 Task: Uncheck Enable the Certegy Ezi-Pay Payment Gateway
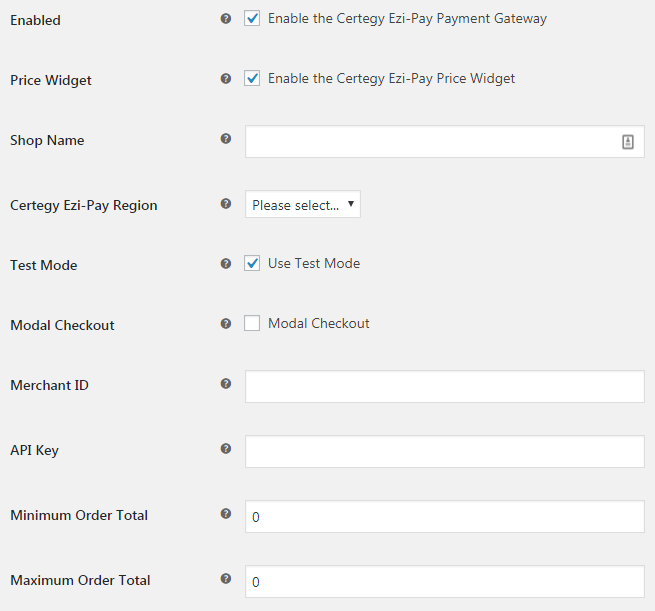click(252, 18)
